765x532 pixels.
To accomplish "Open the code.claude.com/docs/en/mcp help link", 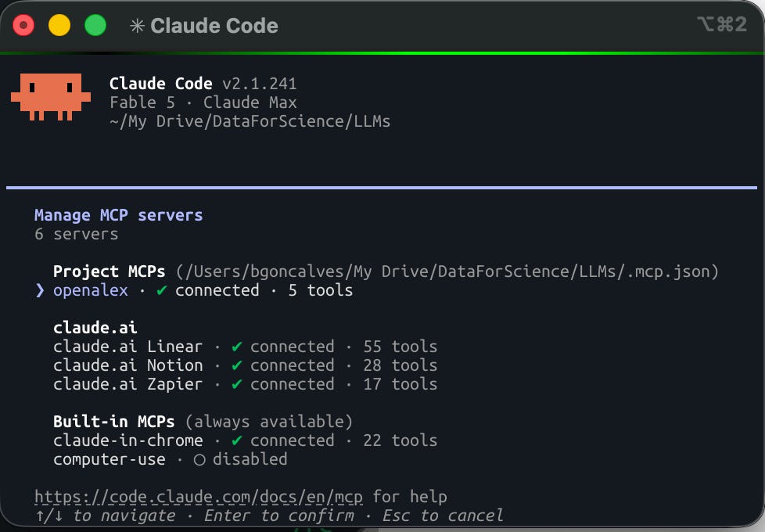I will coord(199,497).
